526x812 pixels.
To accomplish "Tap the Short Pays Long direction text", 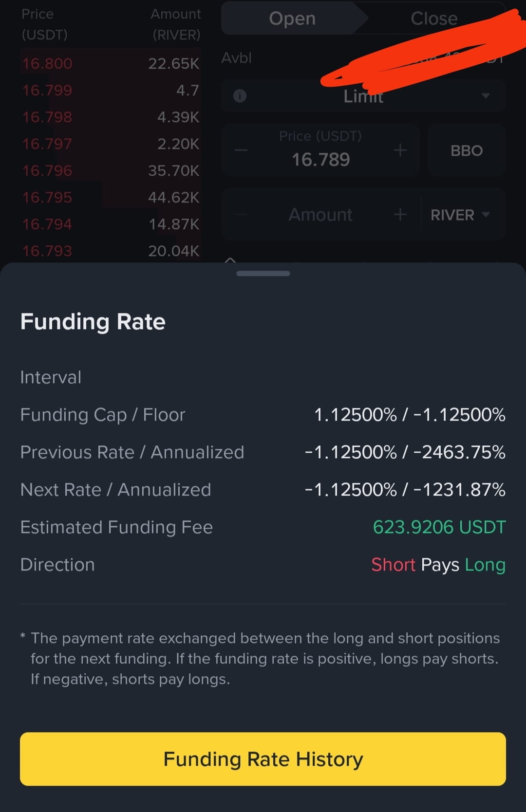I will [438, 565].
